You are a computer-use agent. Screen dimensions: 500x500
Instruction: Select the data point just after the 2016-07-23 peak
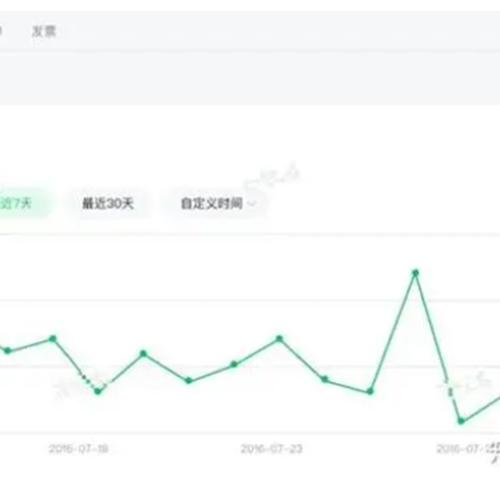coord(324,379)
